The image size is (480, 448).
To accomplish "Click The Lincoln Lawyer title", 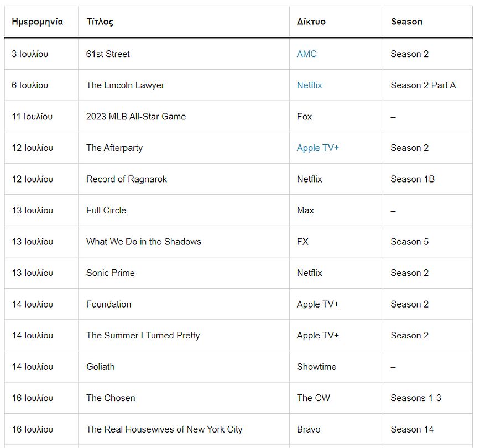I will click(125, 85).
